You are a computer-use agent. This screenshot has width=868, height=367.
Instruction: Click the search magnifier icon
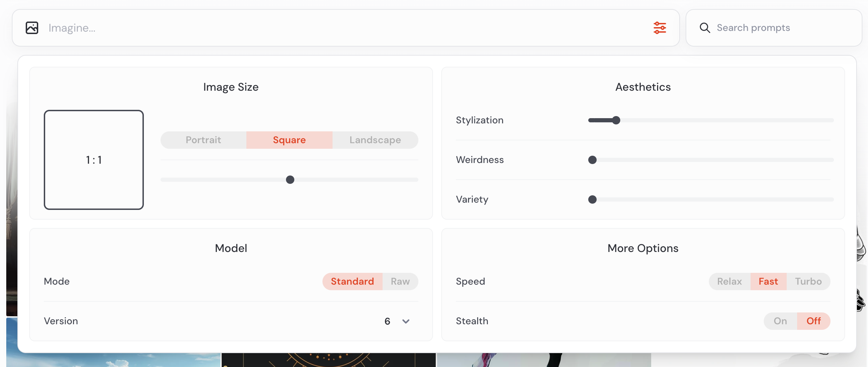705,28
